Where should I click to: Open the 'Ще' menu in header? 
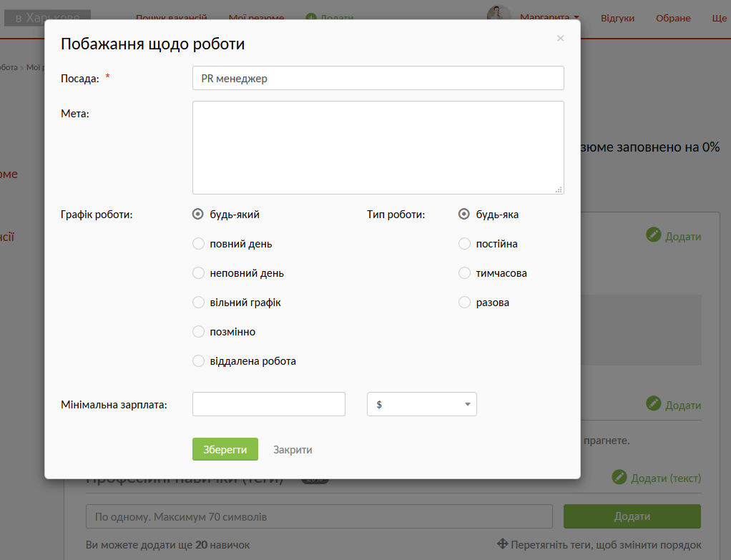[x=719, y=18]
